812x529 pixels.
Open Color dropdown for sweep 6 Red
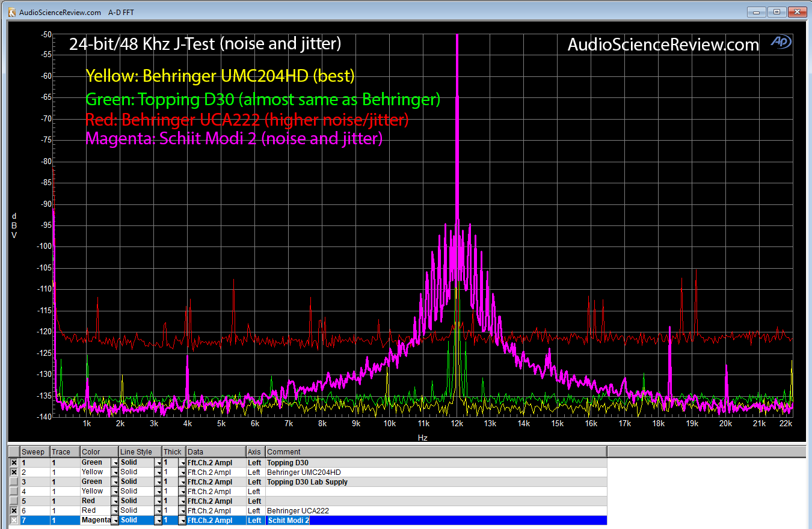pyautogui.click(x=114, y=510)
